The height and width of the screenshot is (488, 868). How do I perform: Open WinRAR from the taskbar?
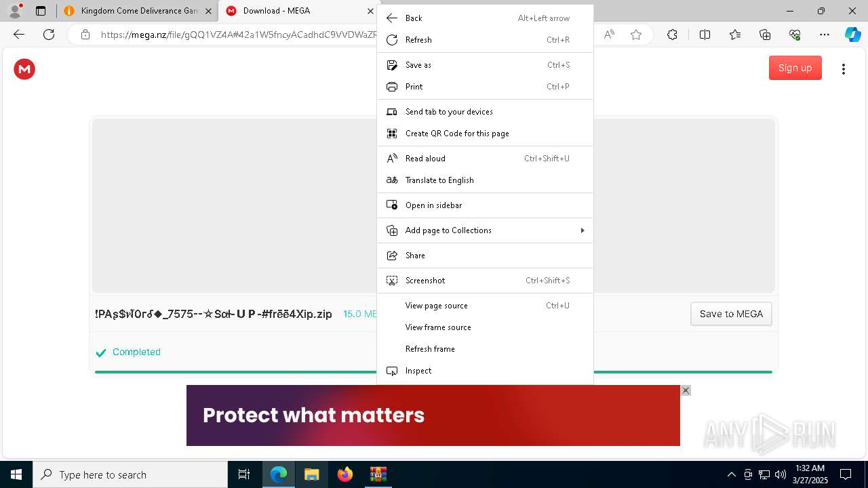(x=378, y=474)
